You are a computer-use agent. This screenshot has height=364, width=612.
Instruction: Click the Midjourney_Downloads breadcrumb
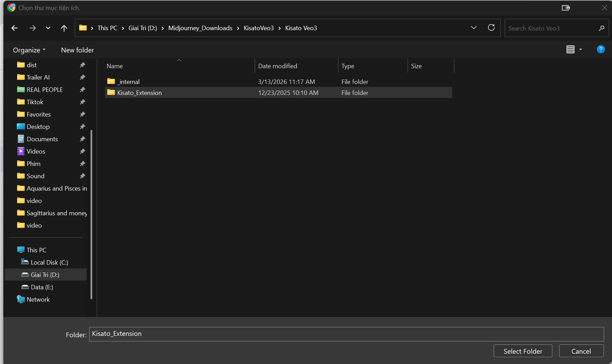[x=200, y=28]
